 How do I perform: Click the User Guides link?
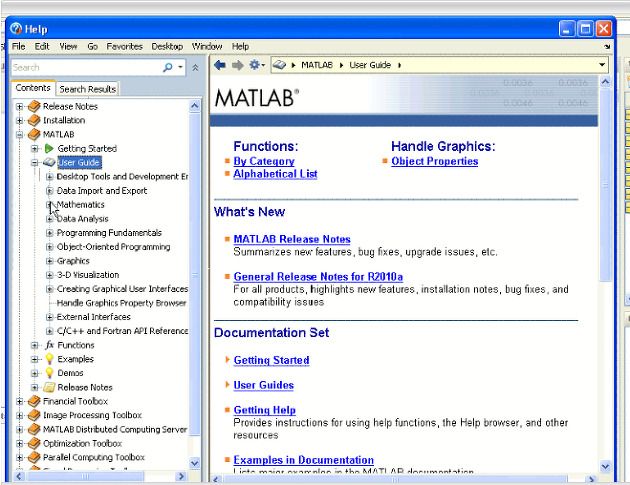264,385
